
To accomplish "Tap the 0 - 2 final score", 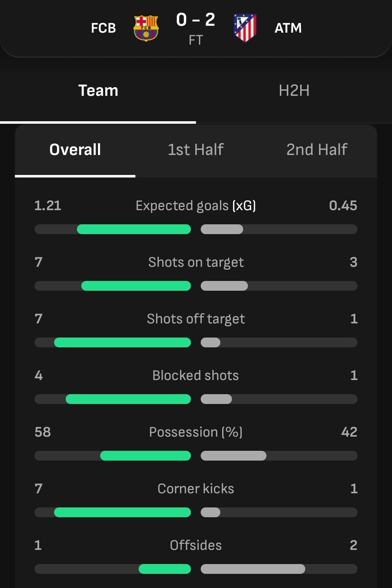I will point(196,20).
